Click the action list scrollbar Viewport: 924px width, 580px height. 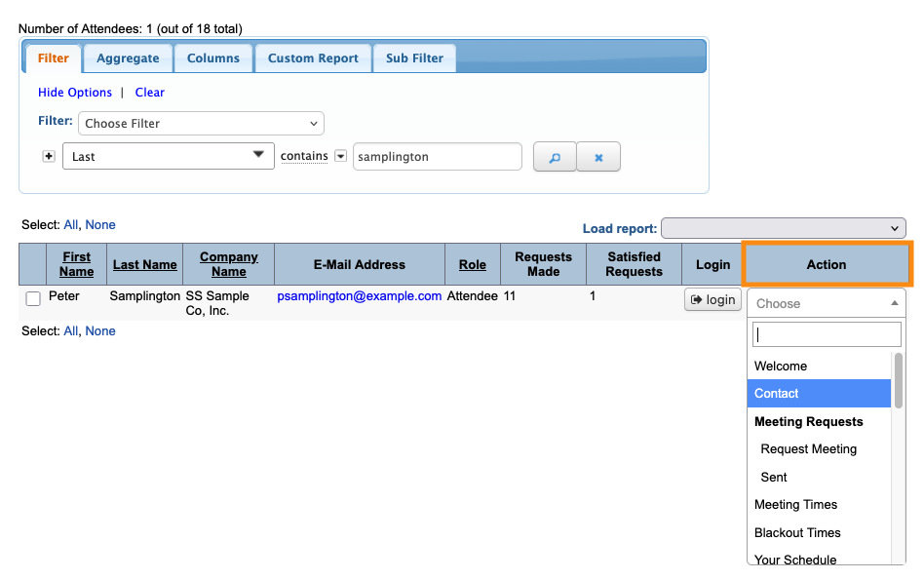click(x=898, y=380)
